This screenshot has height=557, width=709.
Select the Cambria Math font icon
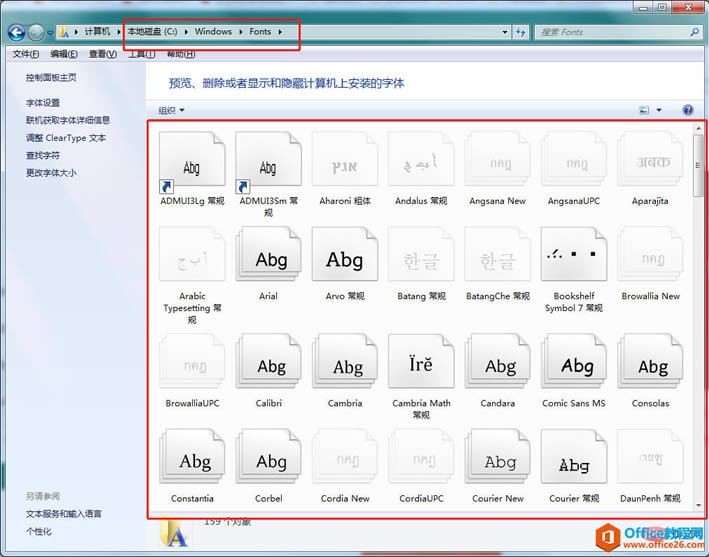421,361
